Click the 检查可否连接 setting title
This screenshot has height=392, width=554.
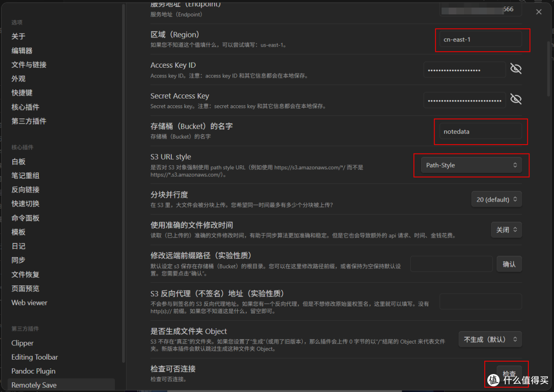click(173, 369)
